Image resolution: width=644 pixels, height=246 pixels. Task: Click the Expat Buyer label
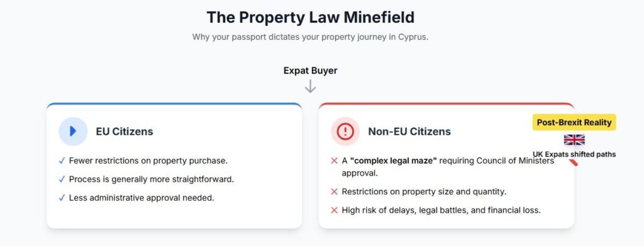tap(310, 70)
